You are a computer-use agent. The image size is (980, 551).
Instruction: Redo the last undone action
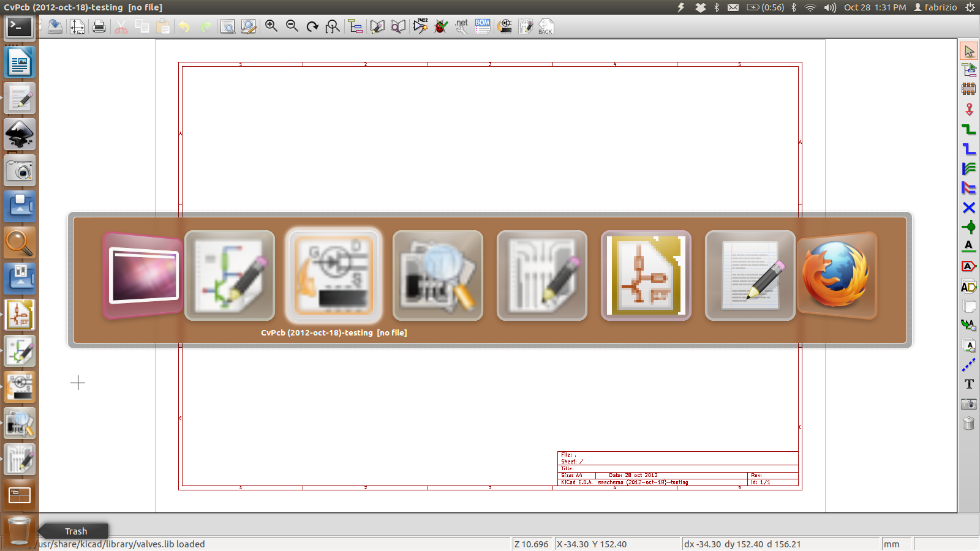click(205, 26)
